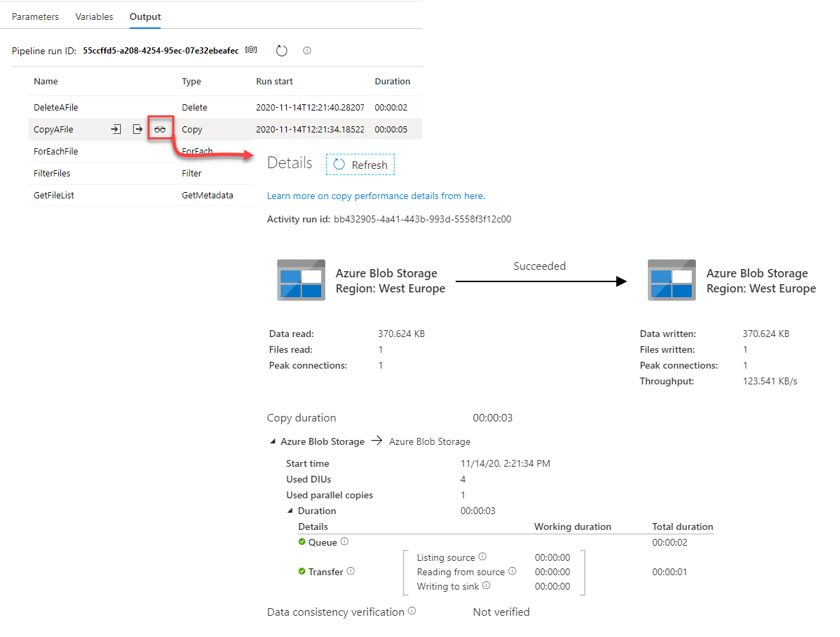Click the Queue green status checkmark
840x637 pixels.
pyautogui.click(x=302, y=542)
